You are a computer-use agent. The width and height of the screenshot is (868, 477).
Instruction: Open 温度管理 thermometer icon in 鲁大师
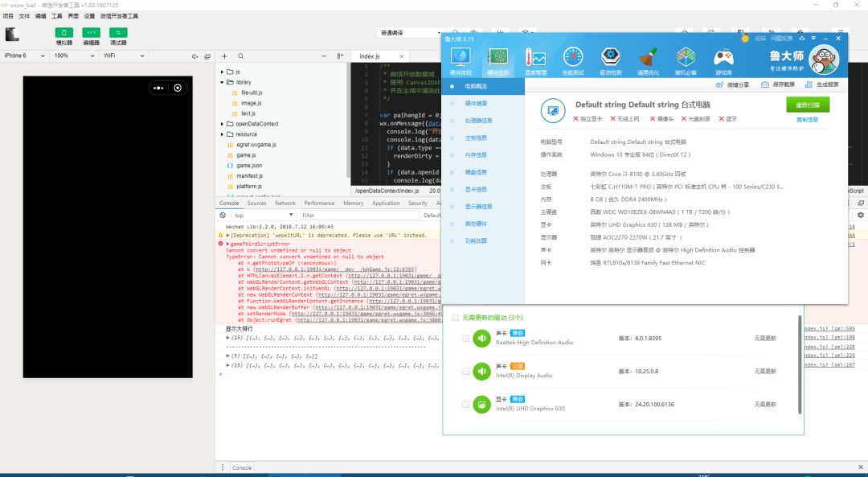point(535,61)
